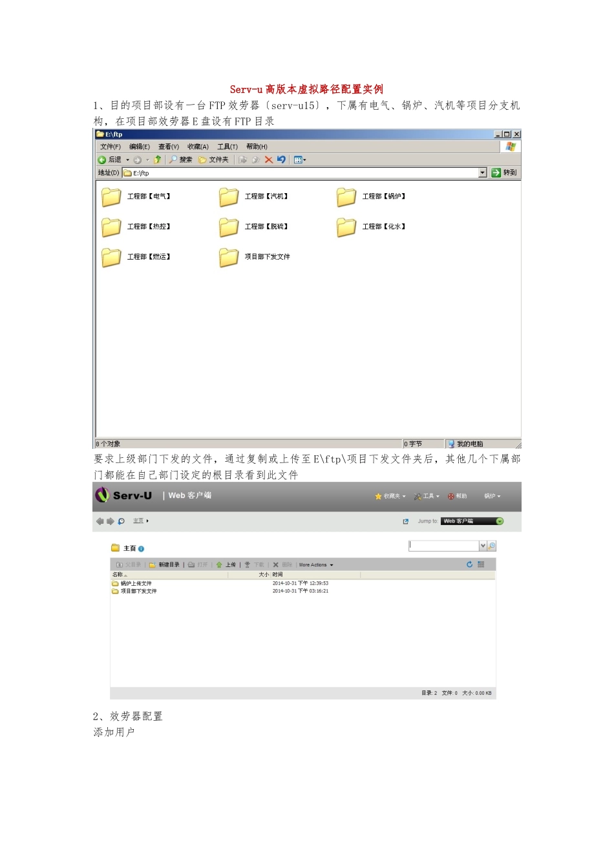Select the 项目部下发文件 row in Serv-U

pyautogui.click(x=302, y=591)
